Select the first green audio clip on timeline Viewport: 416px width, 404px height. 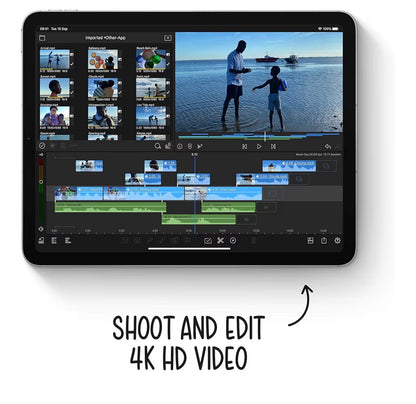click(x=110, y=207)
